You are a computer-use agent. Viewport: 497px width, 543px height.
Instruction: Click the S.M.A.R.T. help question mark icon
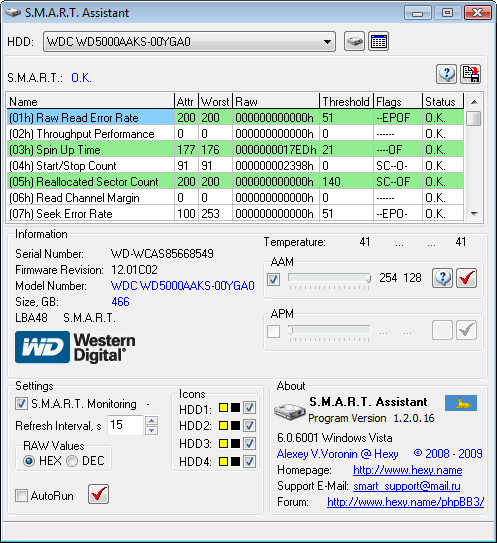pos(446,74)
